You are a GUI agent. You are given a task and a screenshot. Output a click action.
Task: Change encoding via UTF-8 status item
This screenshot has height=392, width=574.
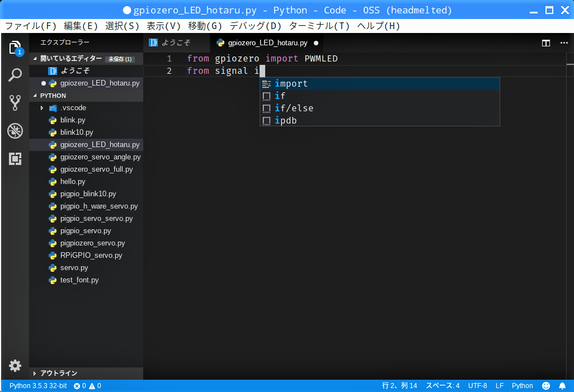[477, 386]
